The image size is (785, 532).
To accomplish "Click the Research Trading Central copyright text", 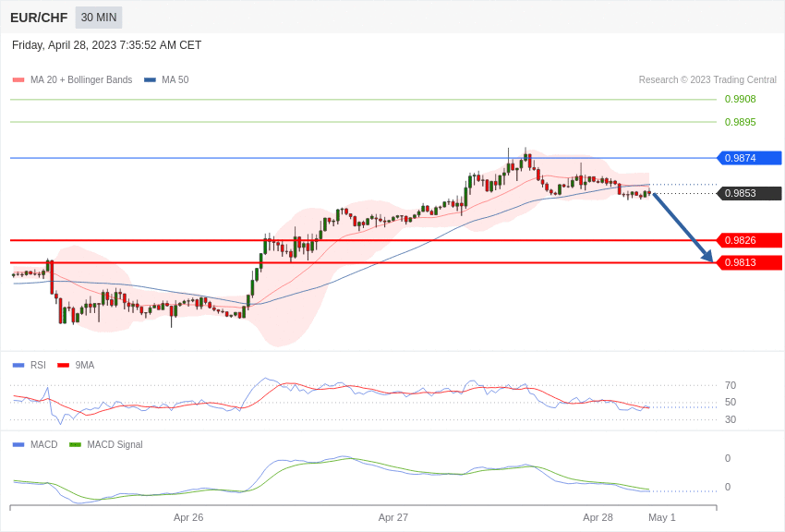I will (707, 80).
